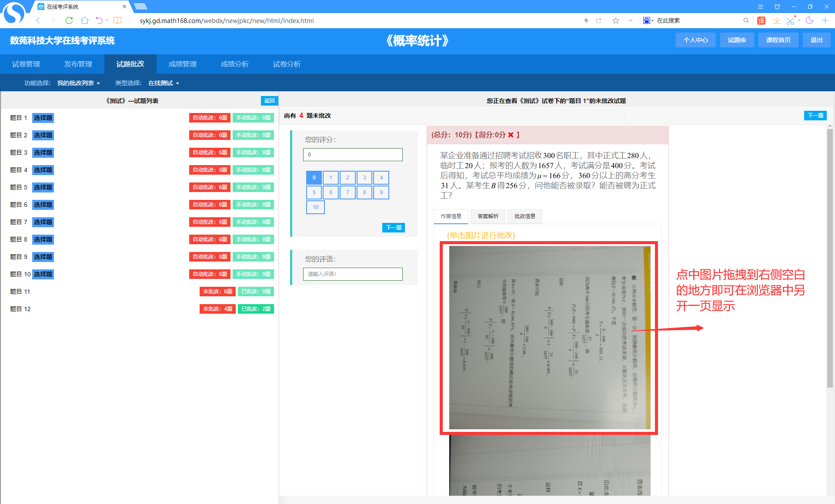Expand the address bar dropdown chevron
835x504 pixels.
(631, 20)
